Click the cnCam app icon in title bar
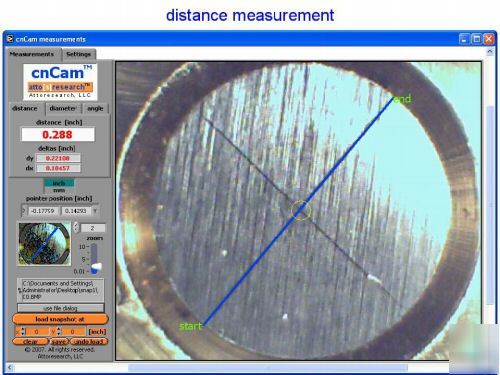500x375 pixels. click(x=10, y=39)
